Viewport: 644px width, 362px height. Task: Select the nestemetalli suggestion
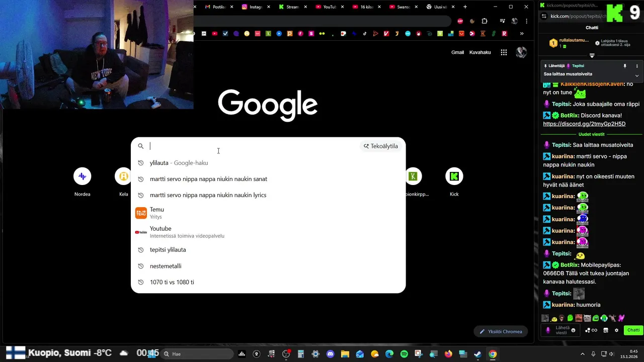(x=268, y=266)
